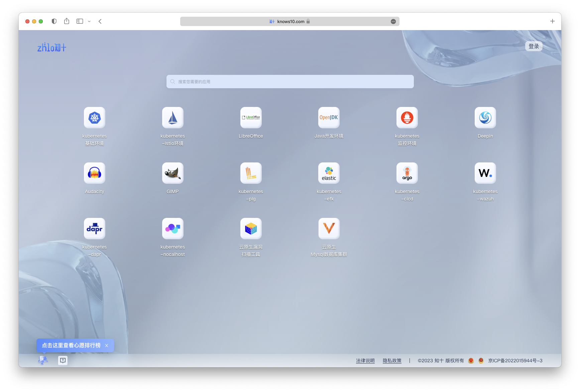
Task: Launch the Deepin app icon
Action: (x=485, y=118)
